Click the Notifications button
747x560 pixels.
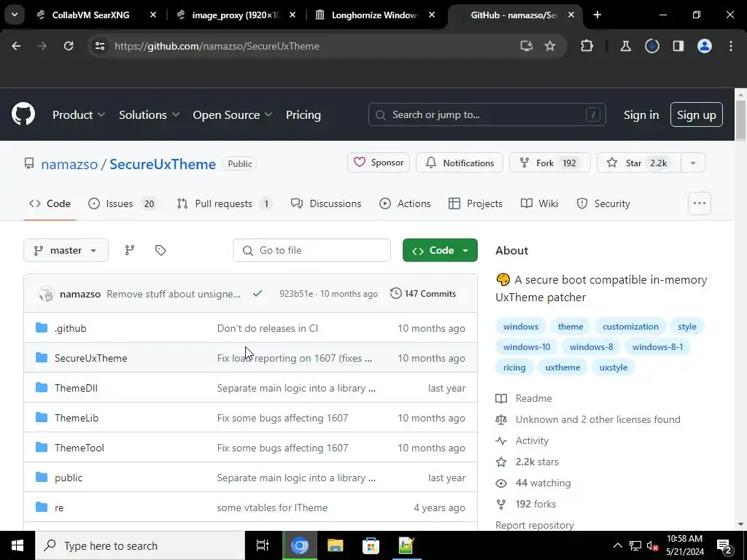point(460,163)
